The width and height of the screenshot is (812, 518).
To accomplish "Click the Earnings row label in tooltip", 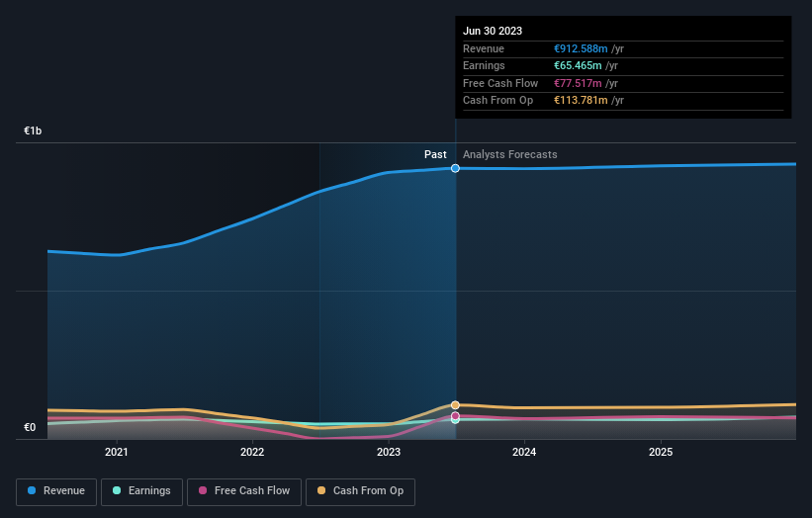I will pos(484,65).
